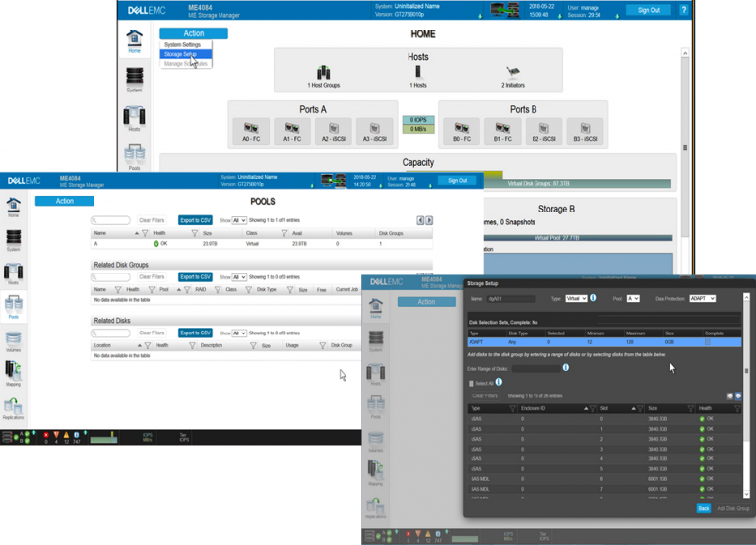Viewport: 756px width, 545px height.
Task: Choose System Settings in Action menu
Action: pos(182,45)
